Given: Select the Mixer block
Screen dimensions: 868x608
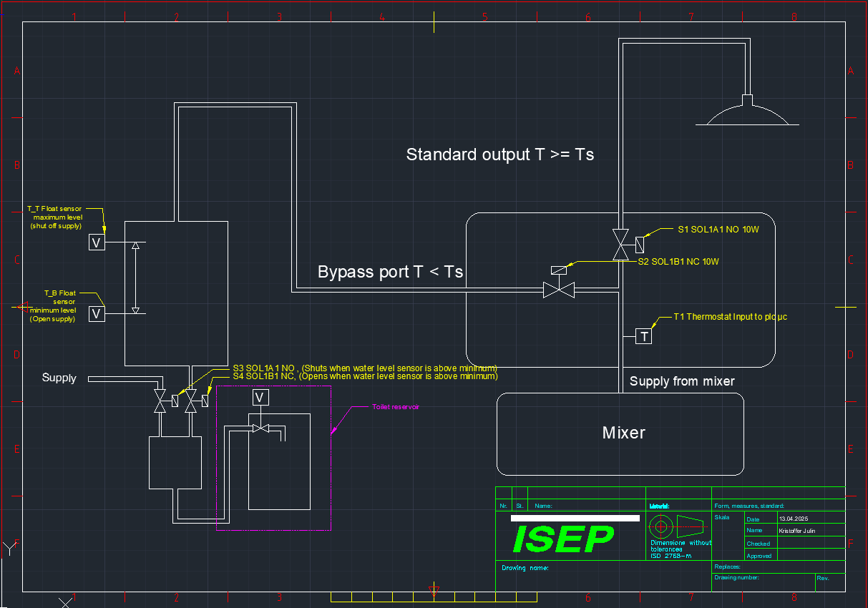Looking at the screenshot, I should click(620, 433).
